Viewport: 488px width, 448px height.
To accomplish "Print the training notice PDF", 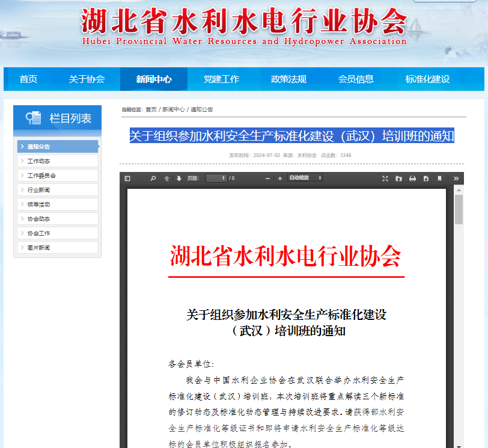I will pyautogui.click(x=412, y=177).
